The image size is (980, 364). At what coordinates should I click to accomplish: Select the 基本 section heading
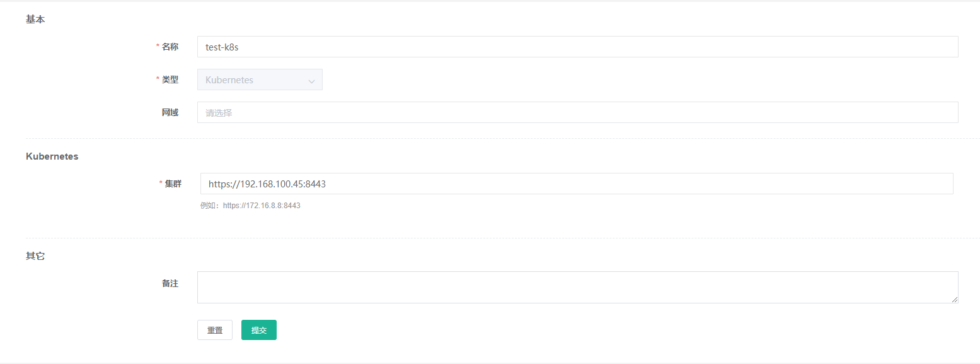(35, 20)
